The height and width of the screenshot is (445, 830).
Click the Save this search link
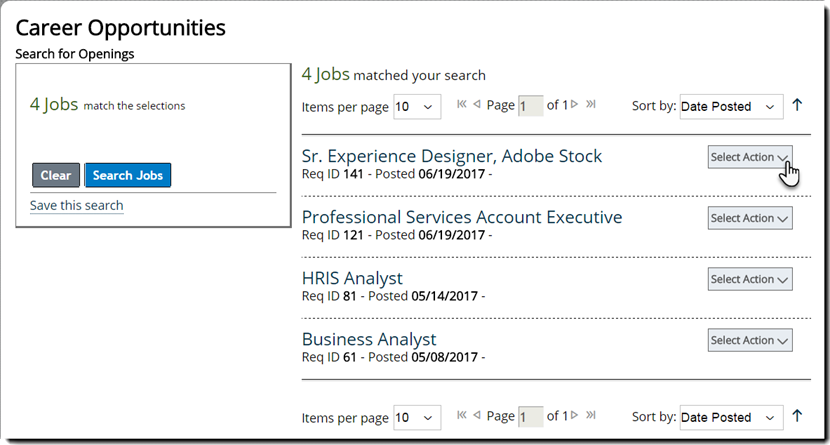[77, 206]
